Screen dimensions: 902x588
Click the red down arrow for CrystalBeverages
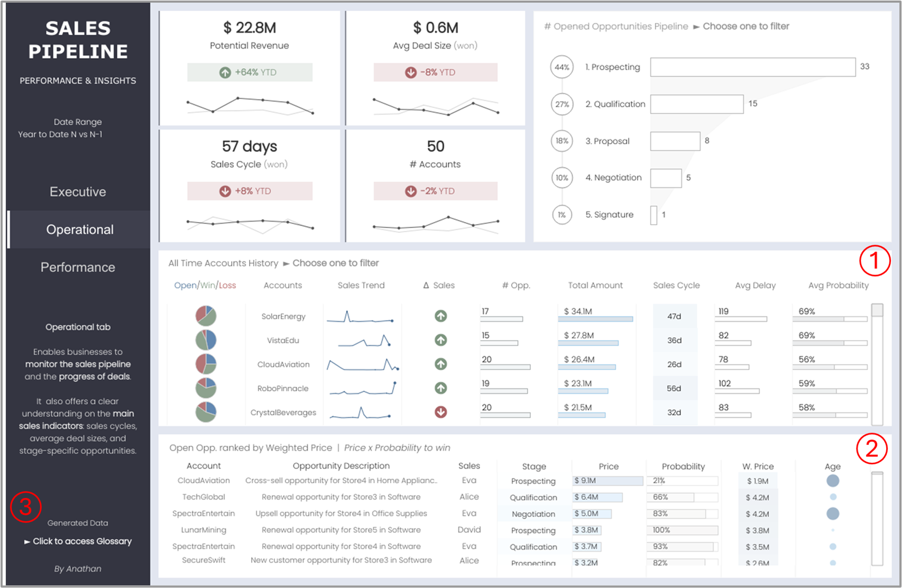click(x=440, y=412)
